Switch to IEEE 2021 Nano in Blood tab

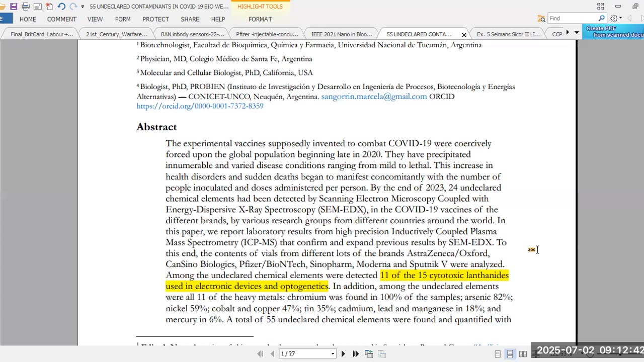pos(342,34)
